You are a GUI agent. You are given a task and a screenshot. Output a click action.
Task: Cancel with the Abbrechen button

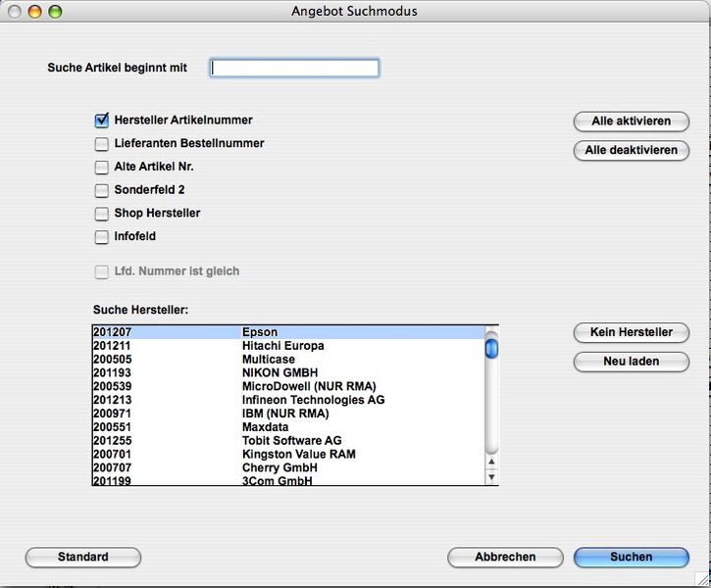click(x=505, y=558)
